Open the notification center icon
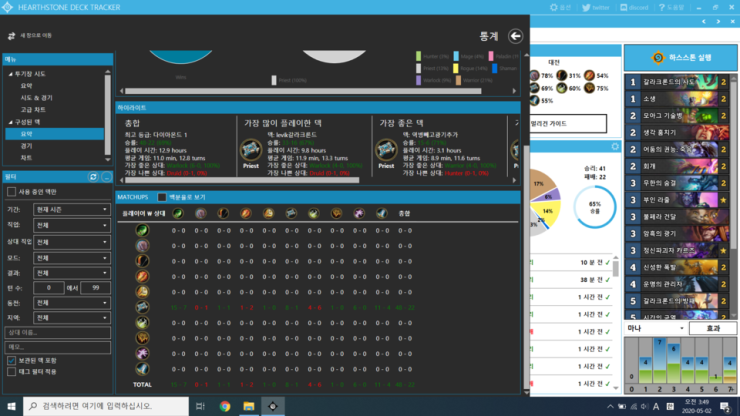Viewport: 740px width, 416px height. (x=725, y=406)
